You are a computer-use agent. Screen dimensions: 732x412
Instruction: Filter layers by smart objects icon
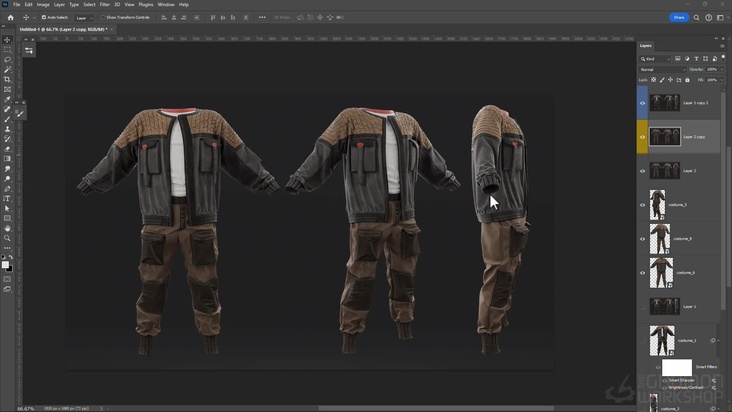click(x=714, y=59)
